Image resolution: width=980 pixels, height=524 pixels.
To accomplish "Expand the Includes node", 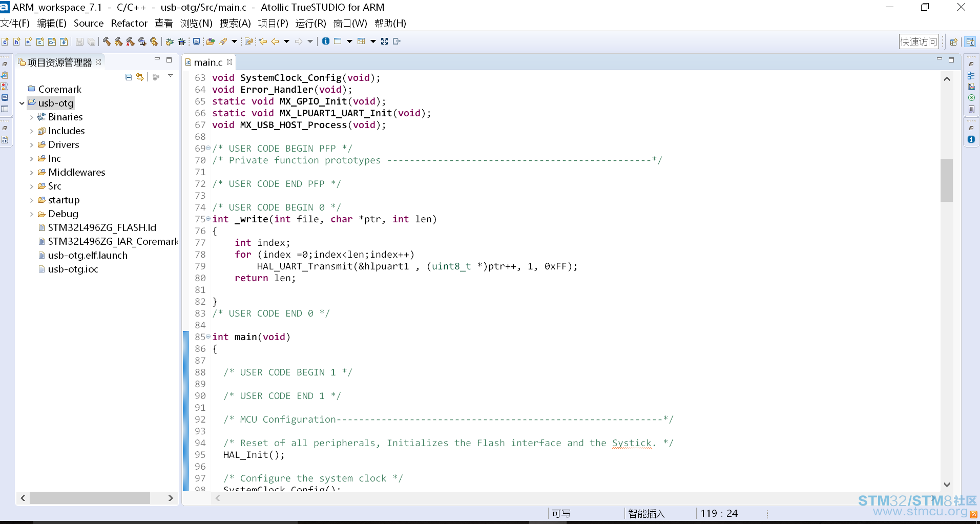I will 32,131.
